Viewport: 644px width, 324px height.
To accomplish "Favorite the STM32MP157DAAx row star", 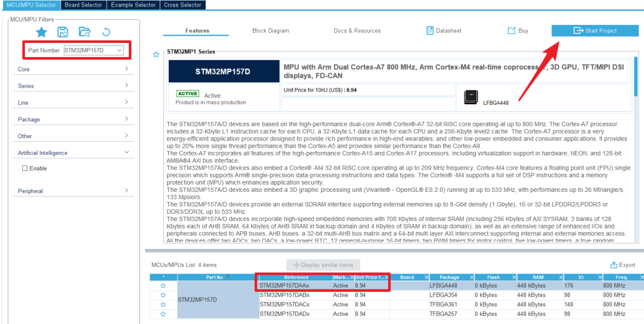I will tap(163, 285).
